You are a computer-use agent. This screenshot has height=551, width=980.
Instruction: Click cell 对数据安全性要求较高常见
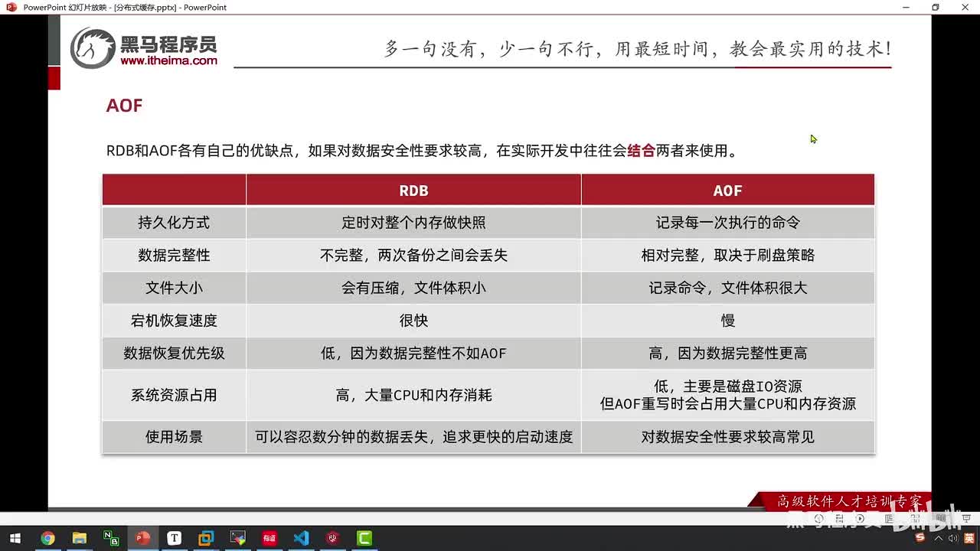click(727, 437)
